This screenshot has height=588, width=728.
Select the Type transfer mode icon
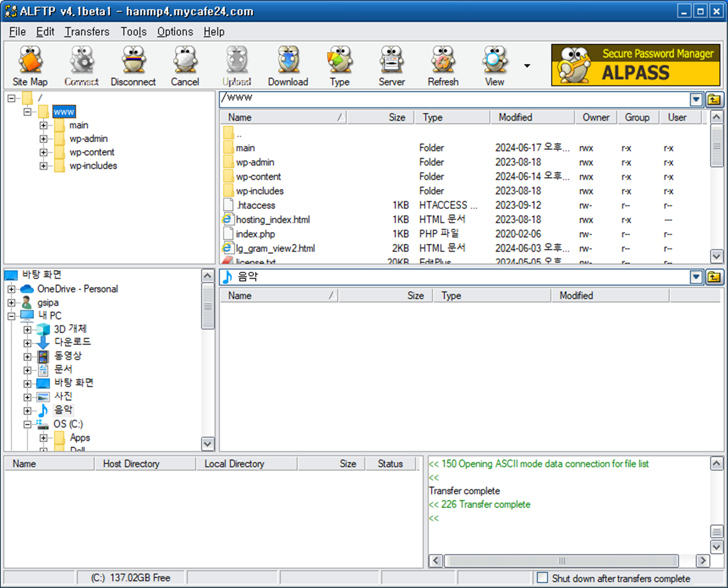[x=340, y=65]
